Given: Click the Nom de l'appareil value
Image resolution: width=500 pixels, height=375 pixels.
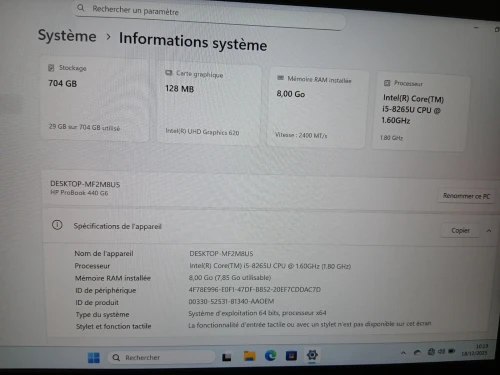Looking at the screenshot, I should click(221, 254).
